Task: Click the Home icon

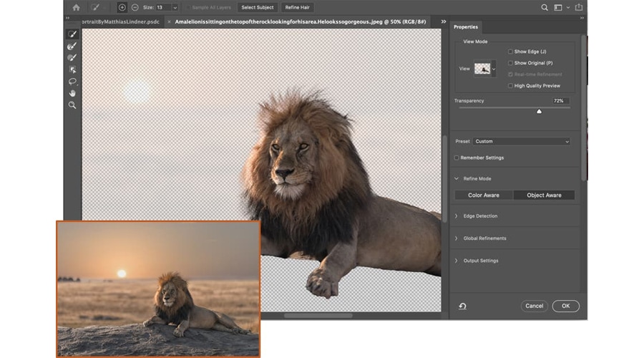Action: click(76, 7)
